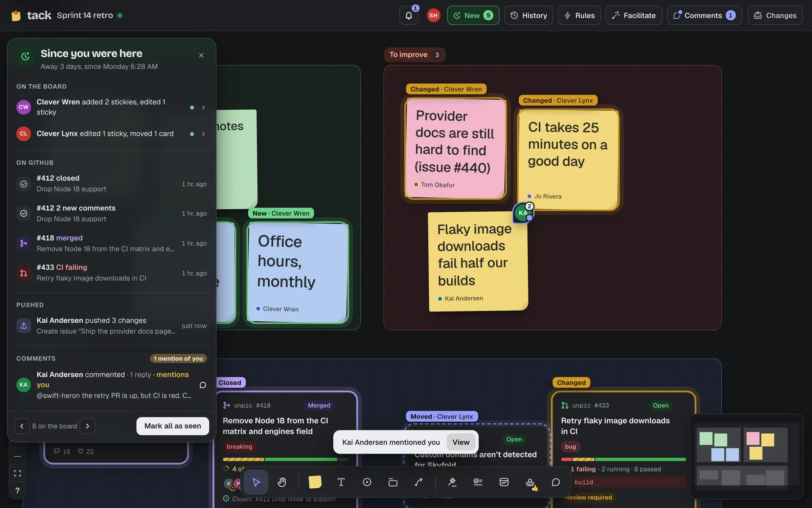Open the help question mark
The height and width of the screenshot is (508, 812).
click(17, 490)
